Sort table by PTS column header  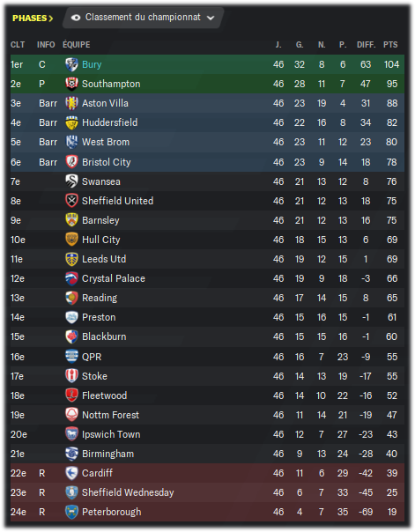click(x=390, y=45)
